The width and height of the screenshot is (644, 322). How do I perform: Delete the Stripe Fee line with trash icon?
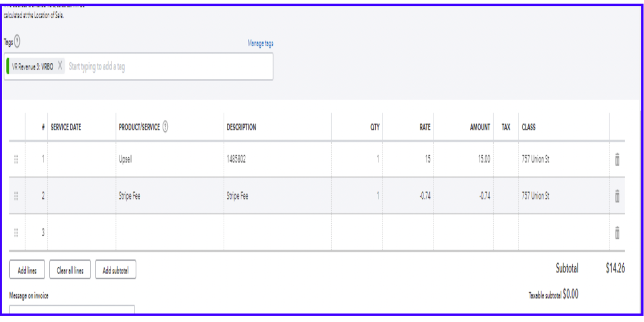tap(617, 196)
